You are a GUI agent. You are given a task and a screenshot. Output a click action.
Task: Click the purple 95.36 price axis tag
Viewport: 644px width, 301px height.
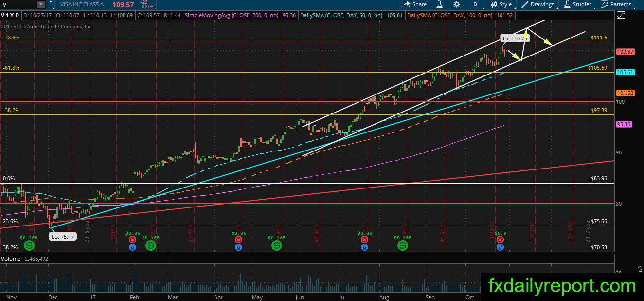click(624, 124)
